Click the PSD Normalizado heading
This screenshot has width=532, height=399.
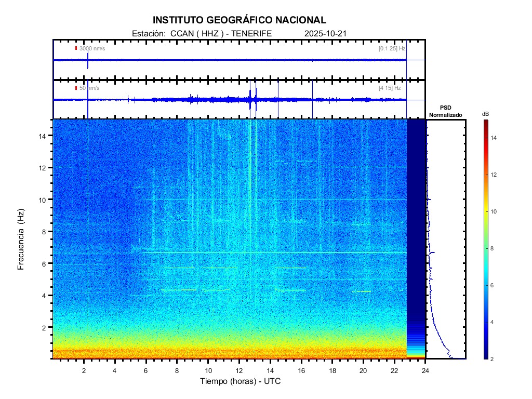[445, 111]
